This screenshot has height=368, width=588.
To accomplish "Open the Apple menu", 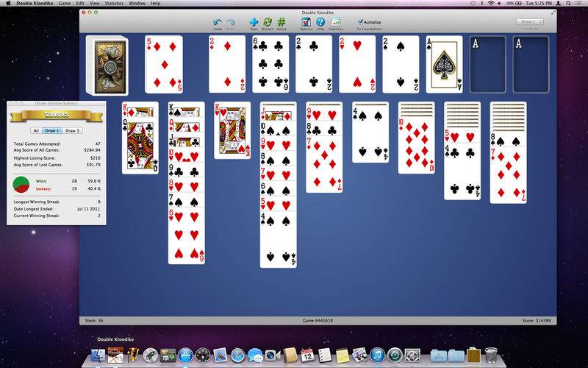I will (x=8, y=3).
